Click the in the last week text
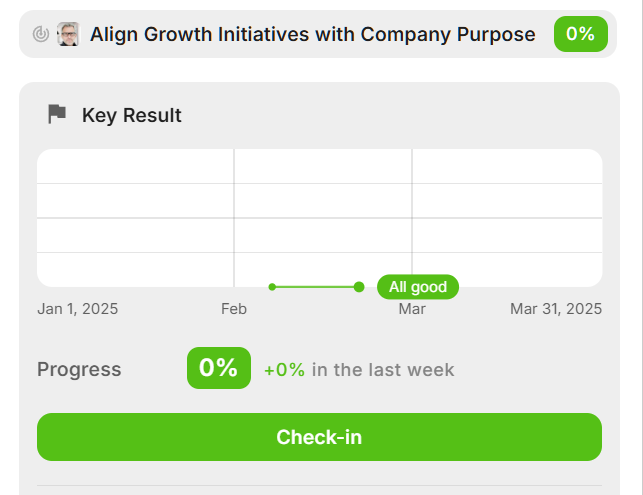Image resolution: width=643 pixels, height=495 pixels. click(383, 370)
